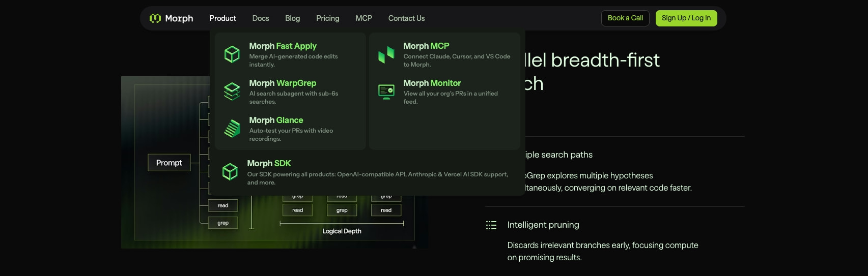This screenshot has width=868, height=276.
Task: Click 'Connect Claude, Cursor, and VS Code' text
Action: point(457,60)
